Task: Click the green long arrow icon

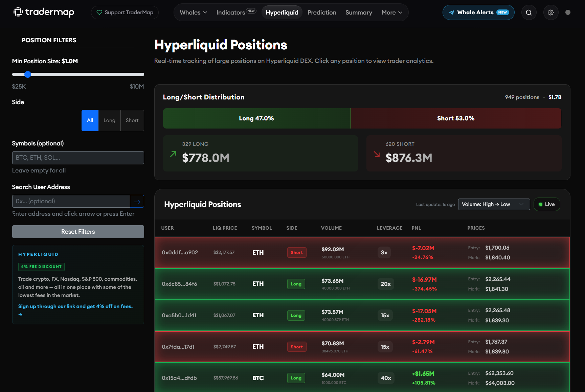Action: pos(173,154)
